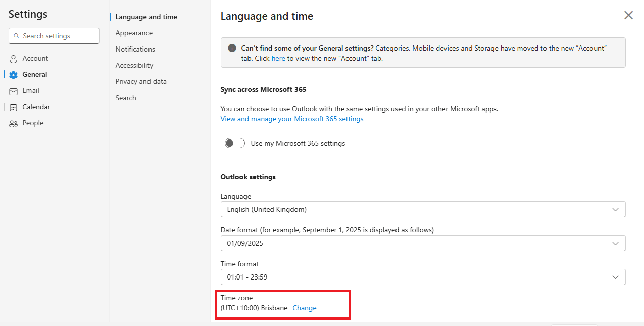The image size is (644, 326).
Task: Click the People icon in sidebar
Action: pyautogui.click(x=14, y=123)
